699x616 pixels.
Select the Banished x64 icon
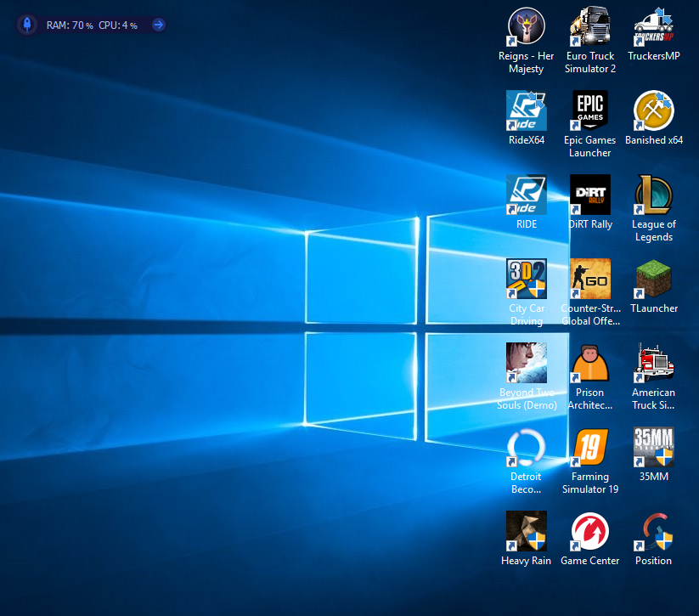(653, 110)
